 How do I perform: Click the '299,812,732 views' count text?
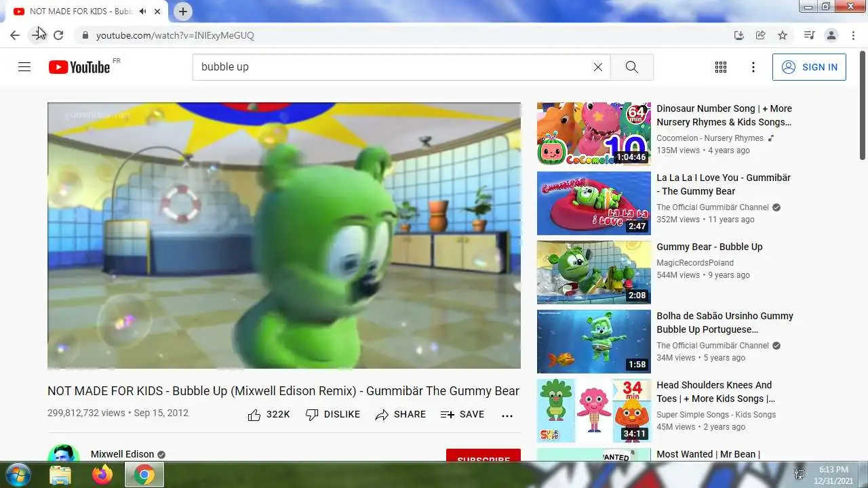pyautogui.click(x=86, y=413)
